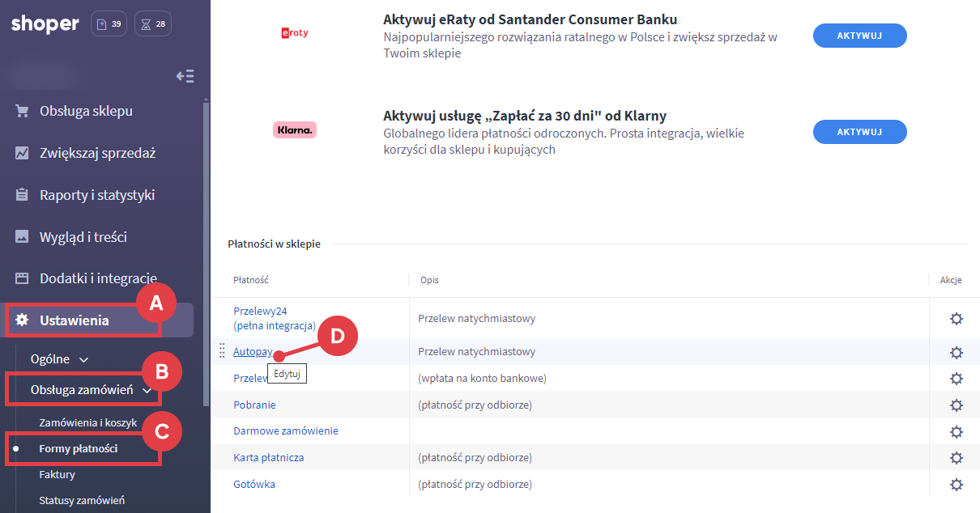Click the window icon by Dodatki i integracje
980x513 pixels.
tap(22, 278)
